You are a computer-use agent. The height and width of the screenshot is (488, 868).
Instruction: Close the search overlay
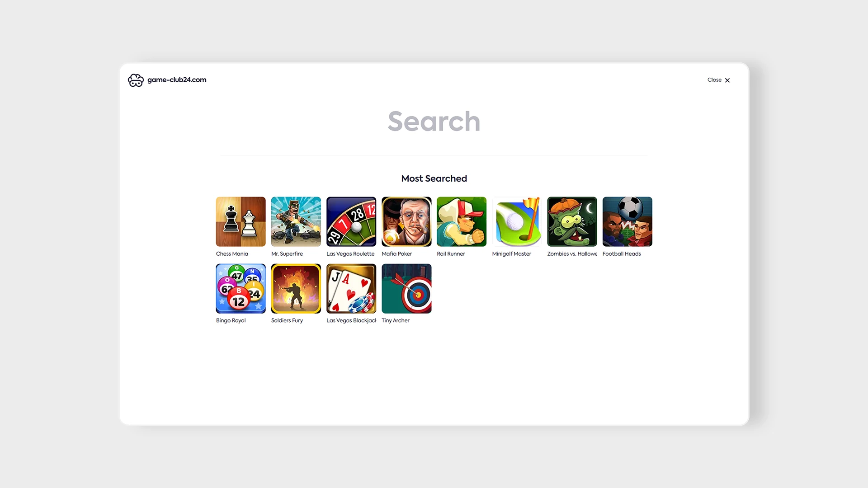pyautogui.click(x=718, y=80)
